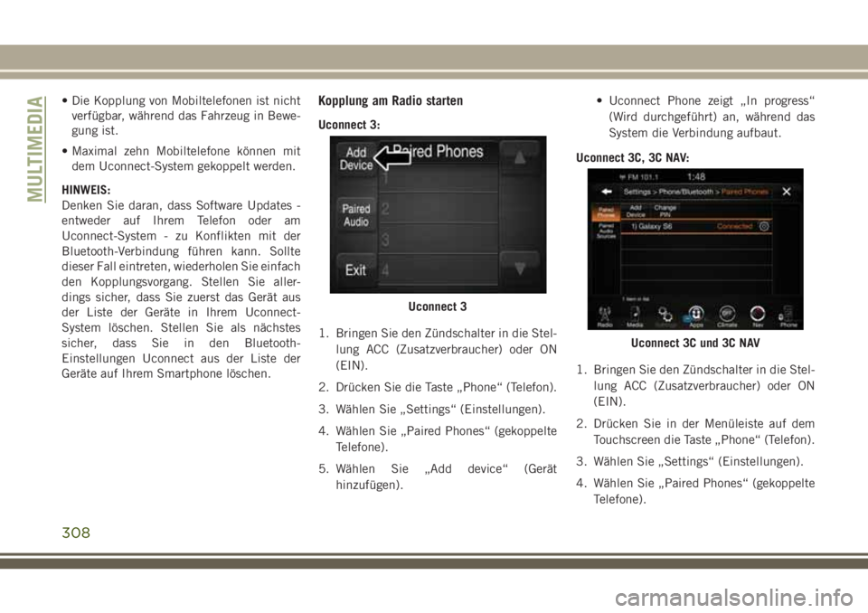Open Paired Audio on the Uconnect 3 screen
Viewport: 868px width, 613px height.
click(355, 215)
